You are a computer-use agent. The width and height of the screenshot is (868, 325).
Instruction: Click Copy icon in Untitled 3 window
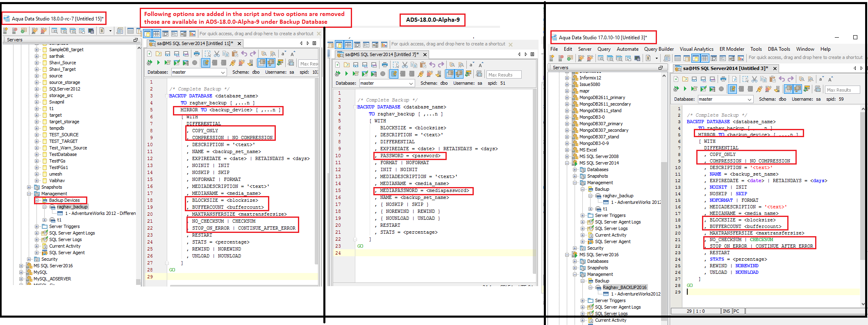click(x=763, y=79)
